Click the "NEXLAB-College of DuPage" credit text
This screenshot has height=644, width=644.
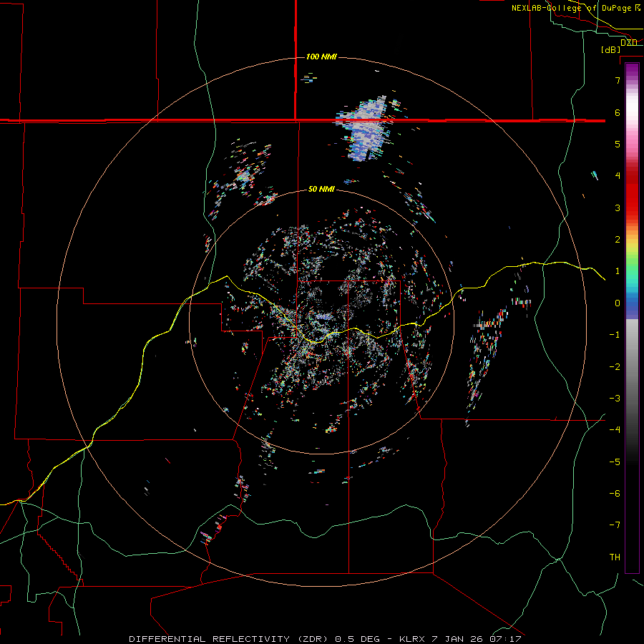click(x=571, y=8)
